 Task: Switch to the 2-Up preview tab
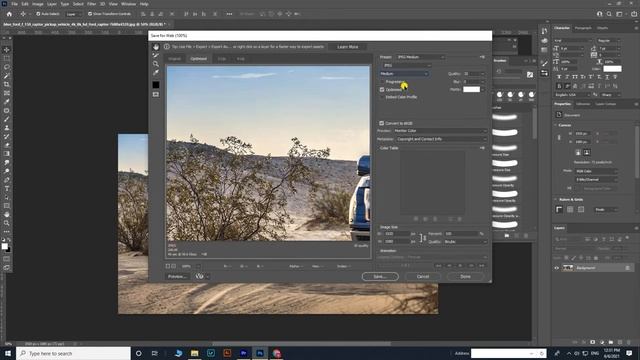tap(222, 59)
